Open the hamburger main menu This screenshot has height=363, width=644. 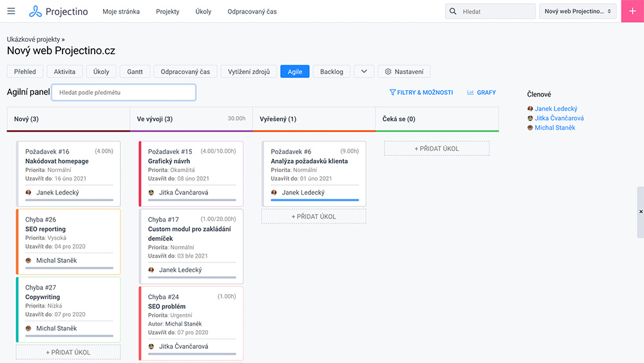point(11,11)
